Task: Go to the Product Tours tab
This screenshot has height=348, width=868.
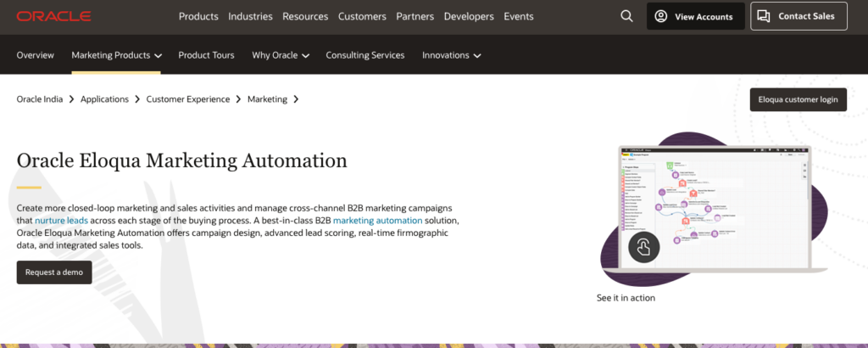Action: click(x=206, y=55)
